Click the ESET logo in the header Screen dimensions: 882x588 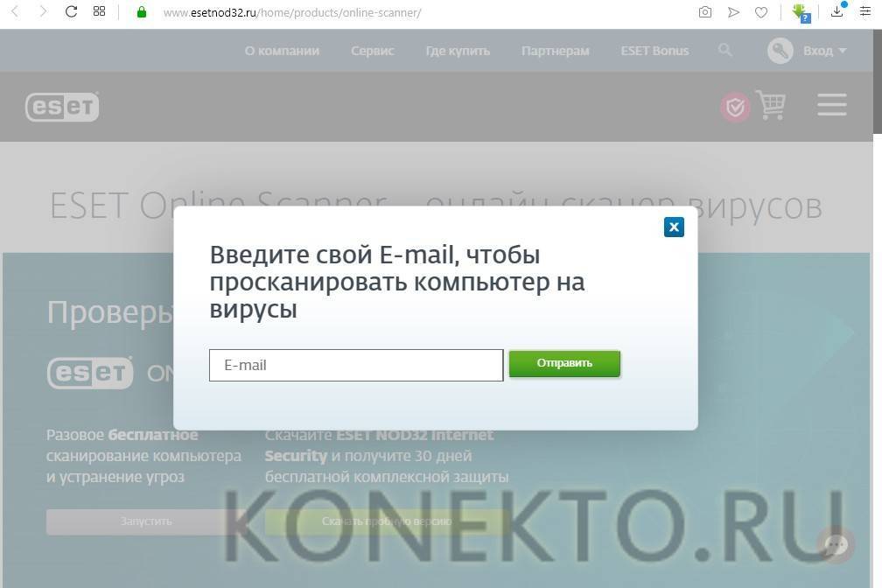(62, 107)
